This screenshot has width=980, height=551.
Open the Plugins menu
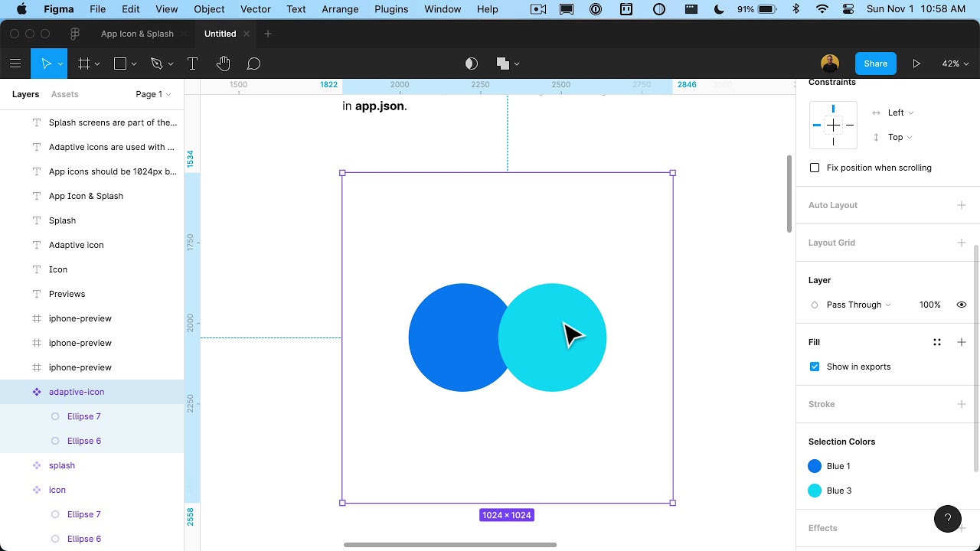391,9
